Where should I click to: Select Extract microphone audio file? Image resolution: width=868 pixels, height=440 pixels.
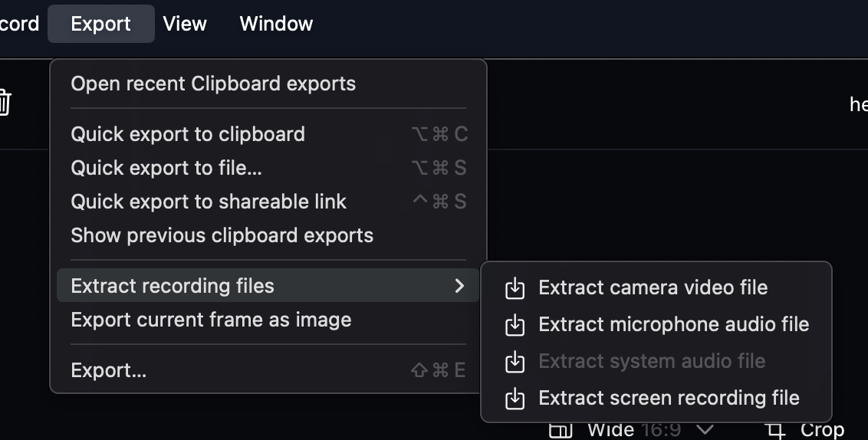pos(673,325)
